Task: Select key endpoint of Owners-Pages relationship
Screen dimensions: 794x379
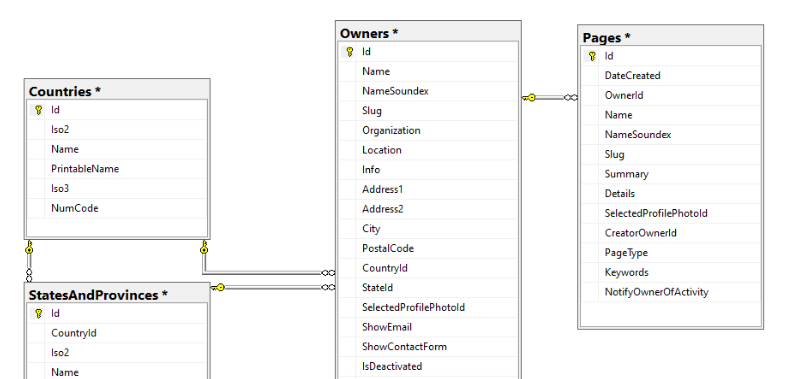Action: pos(529,97)
